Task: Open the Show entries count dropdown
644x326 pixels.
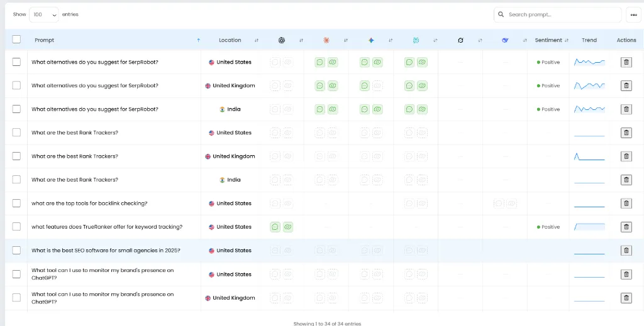Action: coord(44,14)
